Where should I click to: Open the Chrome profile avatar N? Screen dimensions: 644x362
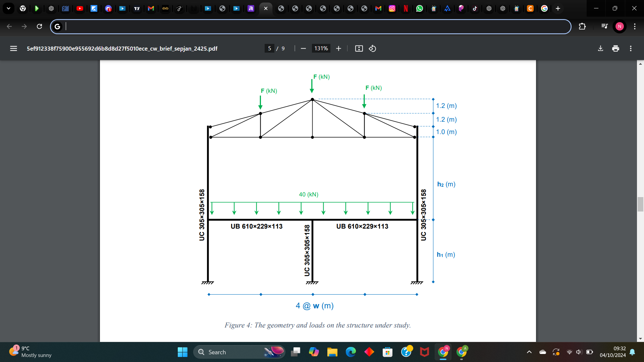(x=619, y=26)
